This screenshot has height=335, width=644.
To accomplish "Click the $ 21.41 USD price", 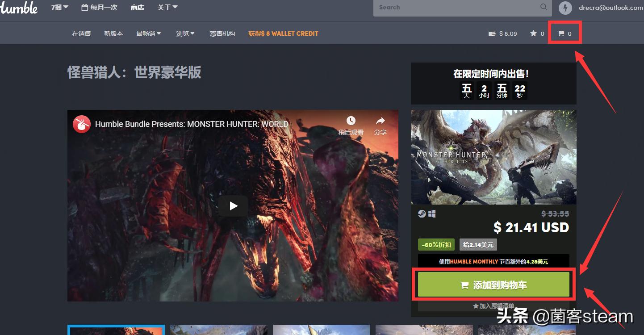I will (531, 227).
